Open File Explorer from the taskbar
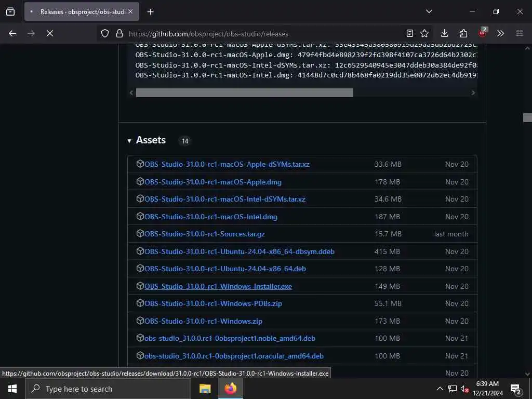Screen dimensions: 532x399 click(205, 389)
